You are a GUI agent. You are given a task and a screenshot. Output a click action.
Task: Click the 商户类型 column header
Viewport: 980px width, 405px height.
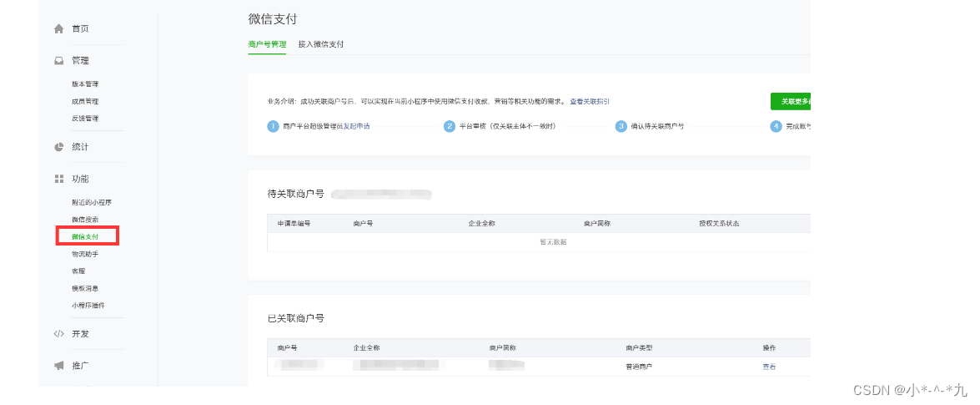640,348
